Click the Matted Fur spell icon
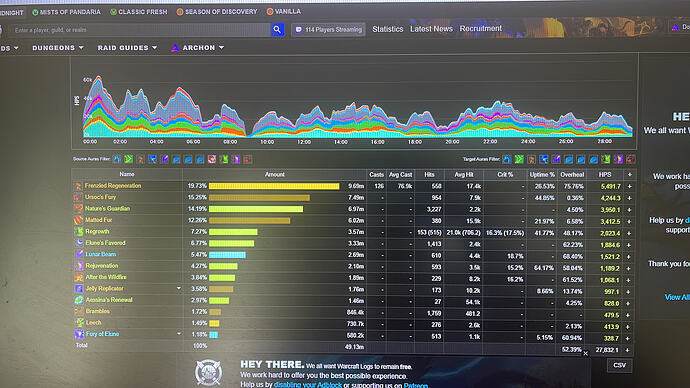 [x=78, y=220]
